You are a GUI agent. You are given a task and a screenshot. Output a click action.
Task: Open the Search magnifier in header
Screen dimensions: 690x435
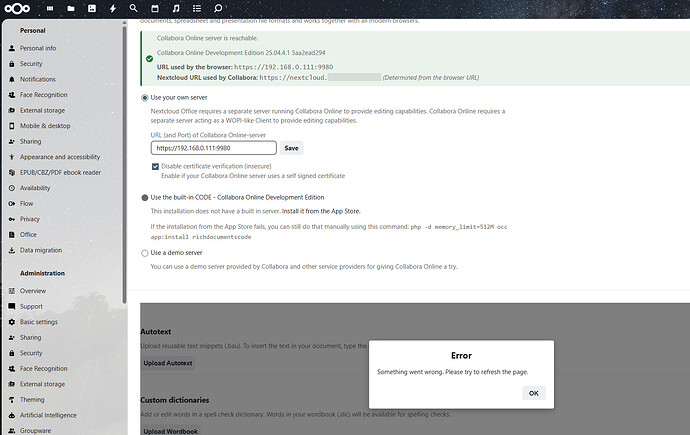[134, 8]
